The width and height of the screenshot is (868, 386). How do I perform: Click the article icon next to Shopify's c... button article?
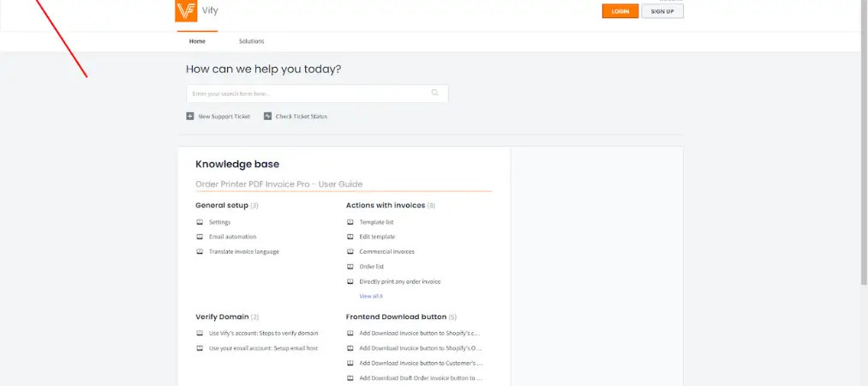(350, 334)
